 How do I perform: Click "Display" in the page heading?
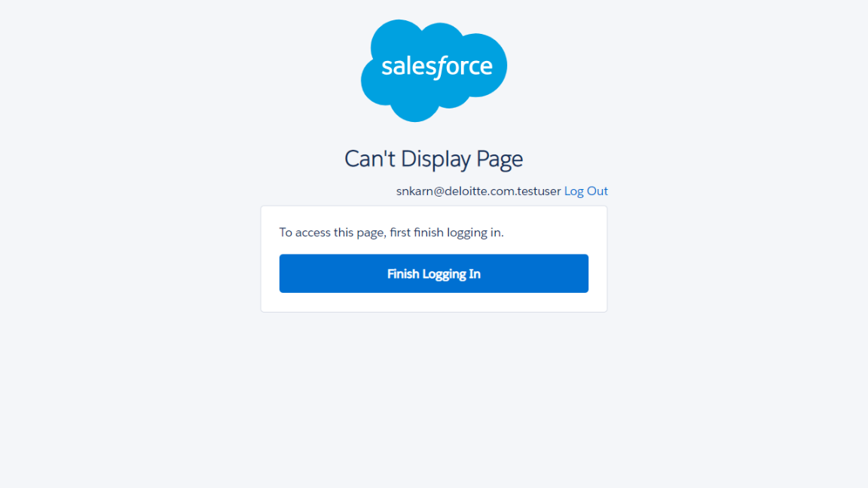pos(436,159)
